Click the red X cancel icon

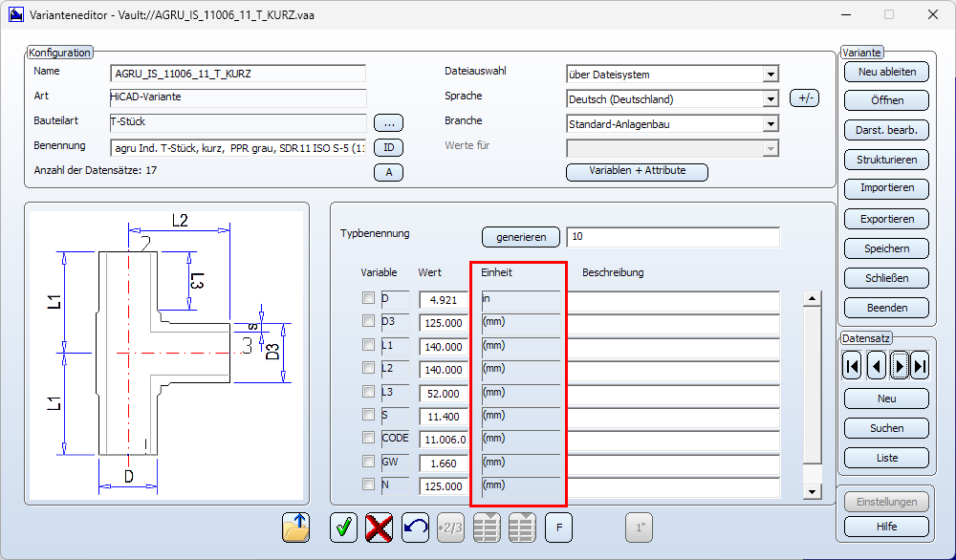point(379,528)
